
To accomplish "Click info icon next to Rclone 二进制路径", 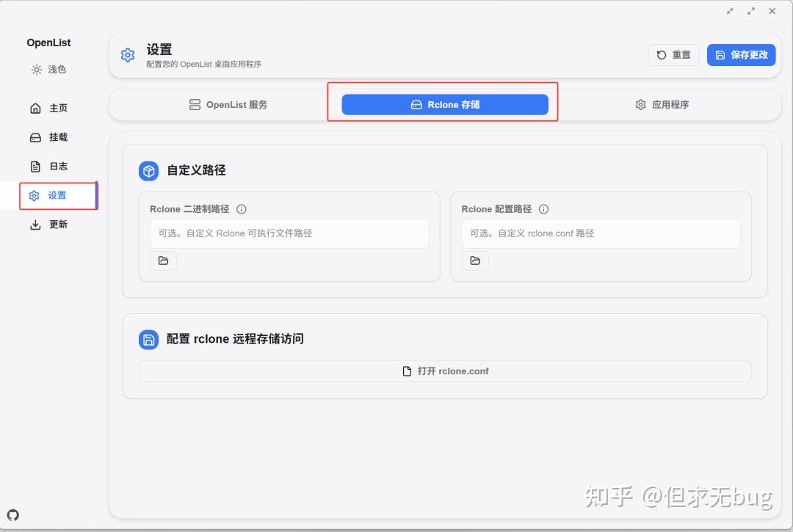I will (x=242, y=209).
